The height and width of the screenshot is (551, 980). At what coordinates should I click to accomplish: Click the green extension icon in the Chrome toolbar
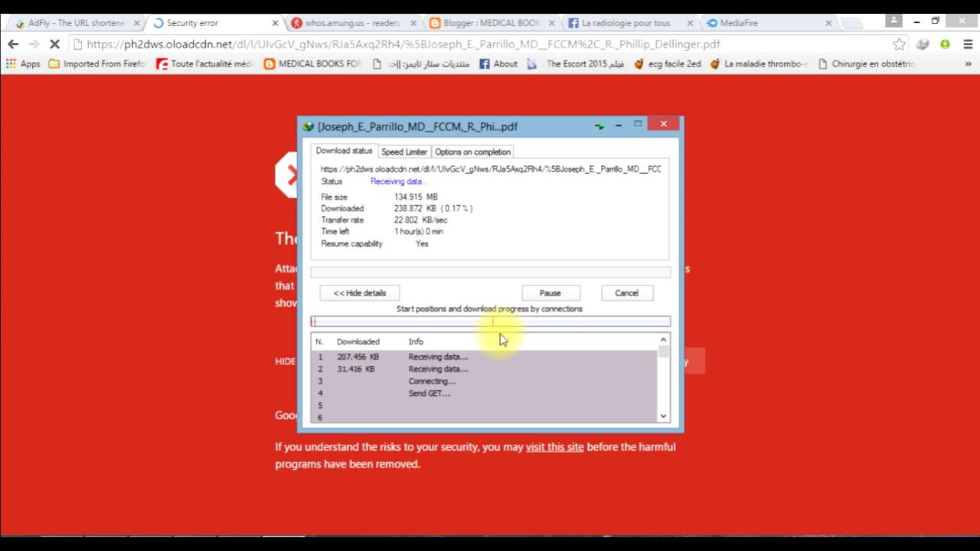point(945,44)
